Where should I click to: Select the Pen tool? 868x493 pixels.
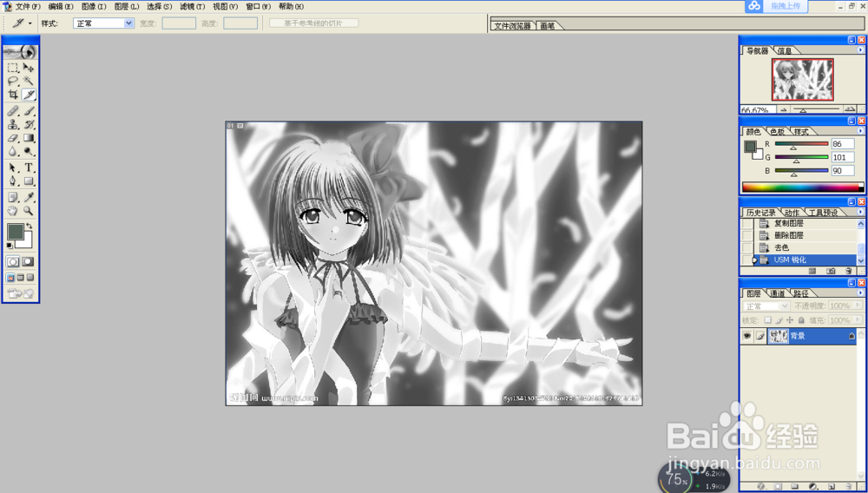(13, 181)
